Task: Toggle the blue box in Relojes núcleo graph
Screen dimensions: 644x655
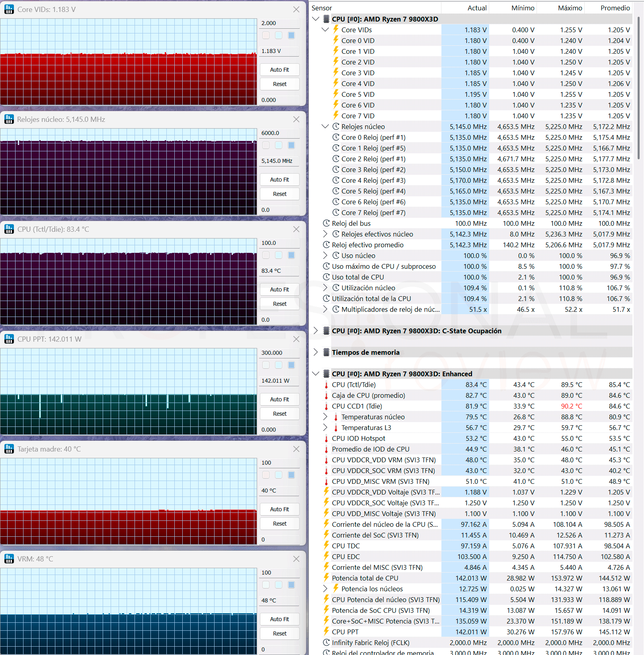Action: click(x=291, y=145)
